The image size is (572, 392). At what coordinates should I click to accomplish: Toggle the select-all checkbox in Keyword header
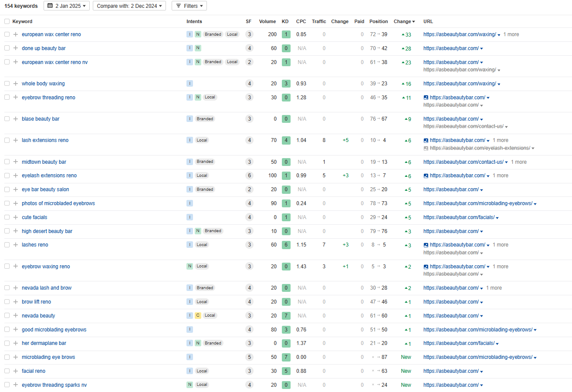7,21
